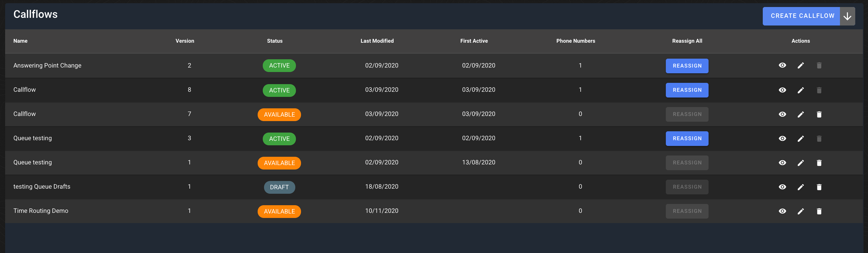Image resolution: width=868 pixels, height=253 pixels.
Task: Click Reassign for testing Queue Drafts
Action: (x=687, y=187)
